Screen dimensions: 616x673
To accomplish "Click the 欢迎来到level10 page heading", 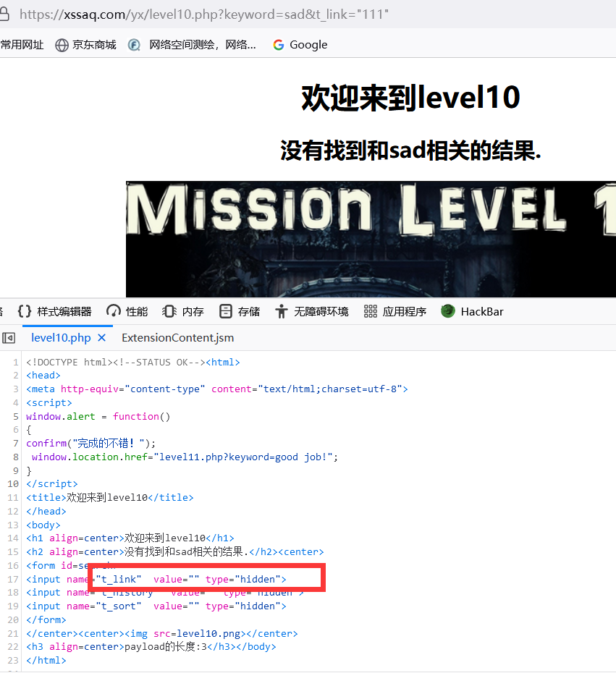I will pyautogui.click(x=410, y=98).
